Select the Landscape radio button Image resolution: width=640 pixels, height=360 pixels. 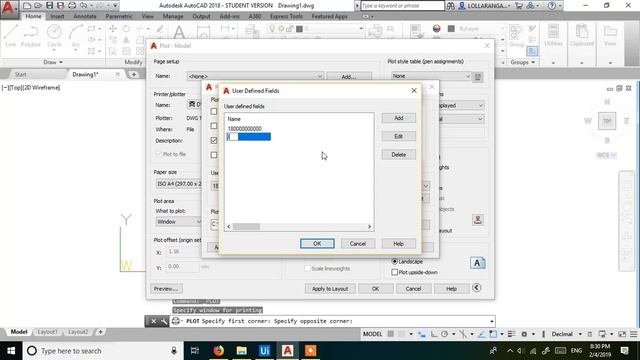click(394, 261)
